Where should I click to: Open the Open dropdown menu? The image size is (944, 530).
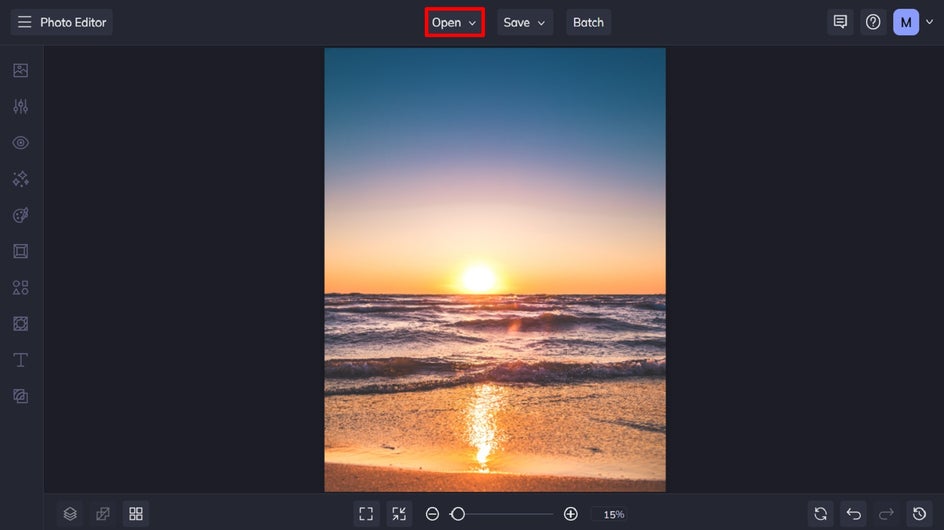click(x=455, y=22)
